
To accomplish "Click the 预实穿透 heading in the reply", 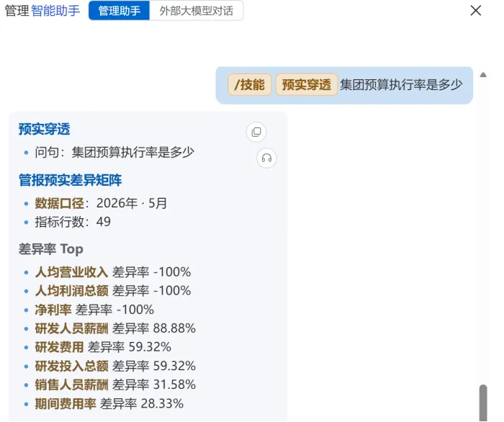I will [44, 129].
